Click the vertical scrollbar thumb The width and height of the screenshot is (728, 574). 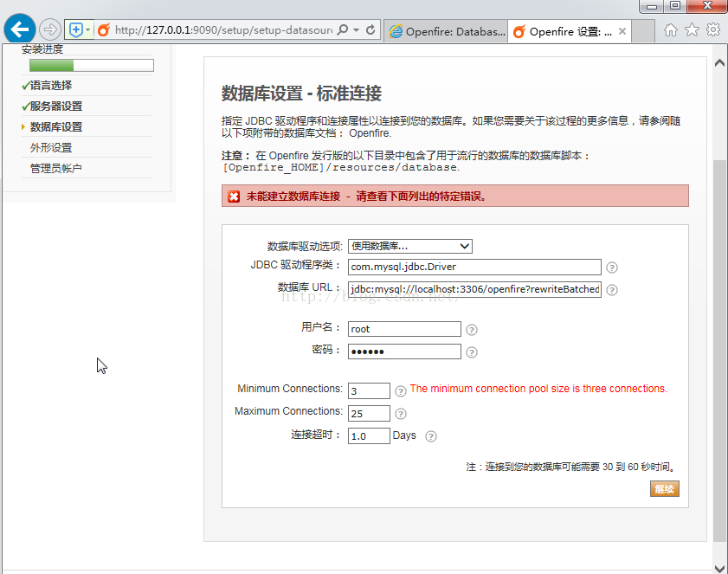click(719, 351)
